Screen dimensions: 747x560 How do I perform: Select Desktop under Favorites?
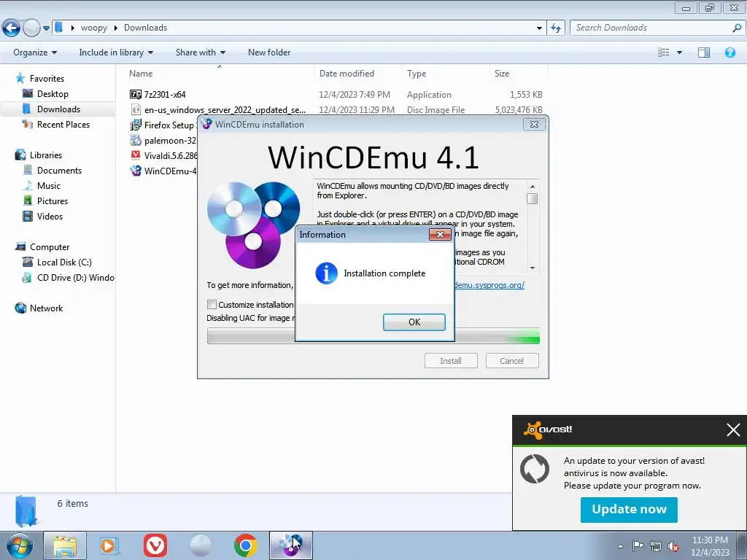(x=53, y=94)
